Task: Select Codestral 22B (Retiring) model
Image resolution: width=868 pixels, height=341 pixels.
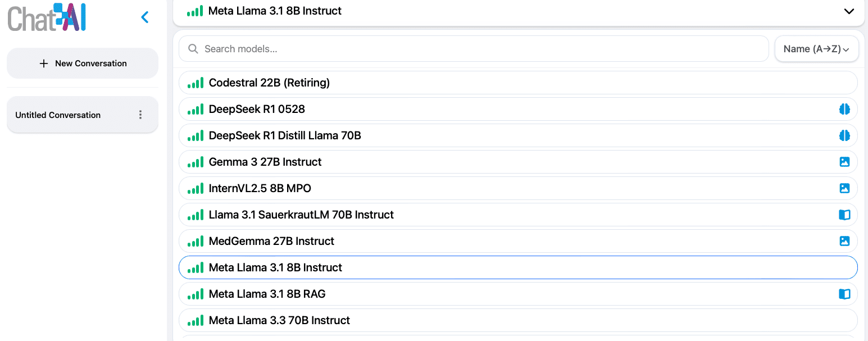Action: 518,83
